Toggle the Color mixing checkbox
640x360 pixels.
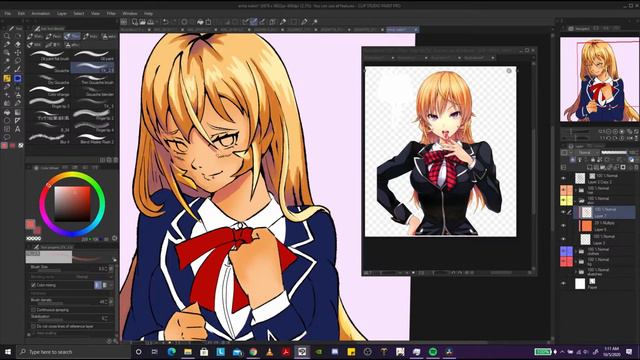click(33, 285)
